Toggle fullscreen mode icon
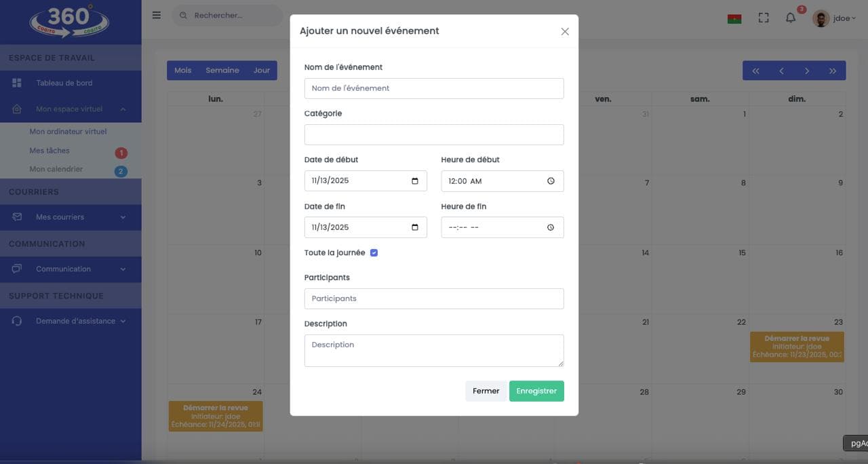Screen dimensions: 868x464 pyautogui.click(x=764, y=18)
